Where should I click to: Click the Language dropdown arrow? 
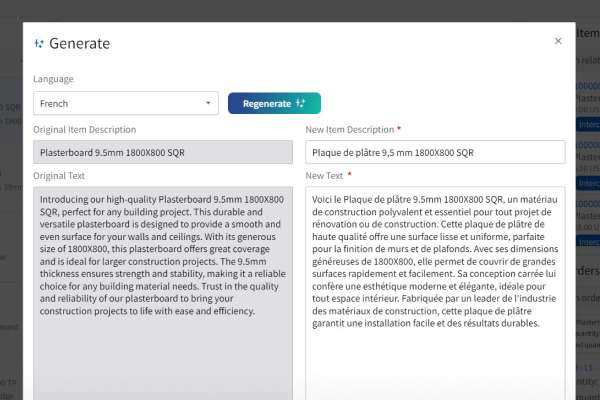(x=208, y=103)
